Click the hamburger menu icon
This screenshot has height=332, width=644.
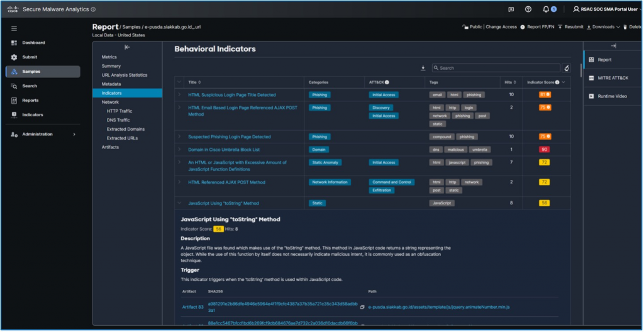point(14,28)
